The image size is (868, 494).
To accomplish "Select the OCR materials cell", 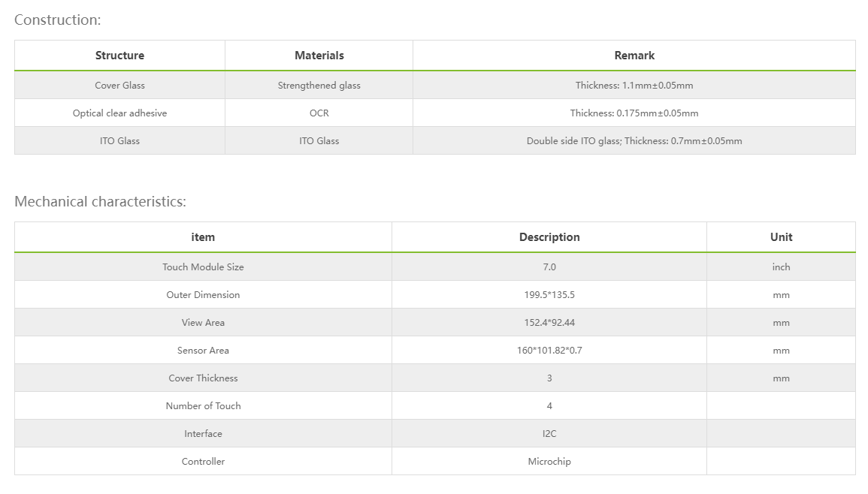I will click(319, 113).
